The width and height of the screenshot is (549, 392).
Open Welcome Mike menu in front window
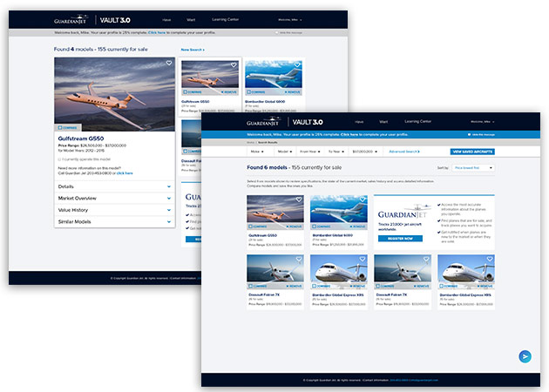482,122
